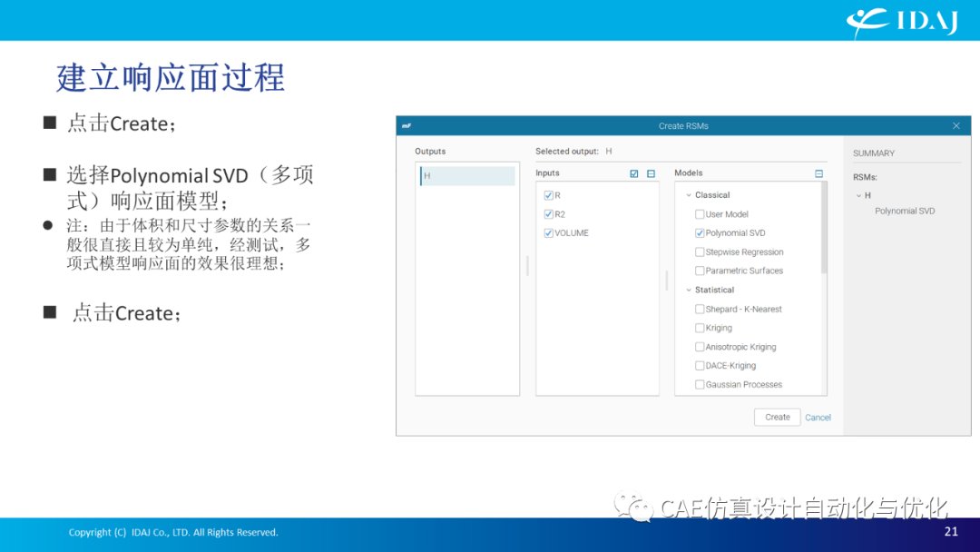Deselect all models minus icon

(818, 173)
